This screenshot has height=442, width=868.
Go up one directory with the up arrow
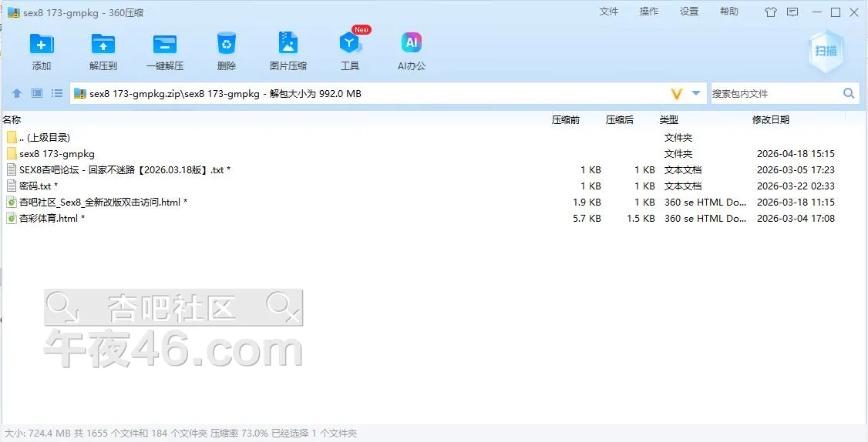pos(17,93)
